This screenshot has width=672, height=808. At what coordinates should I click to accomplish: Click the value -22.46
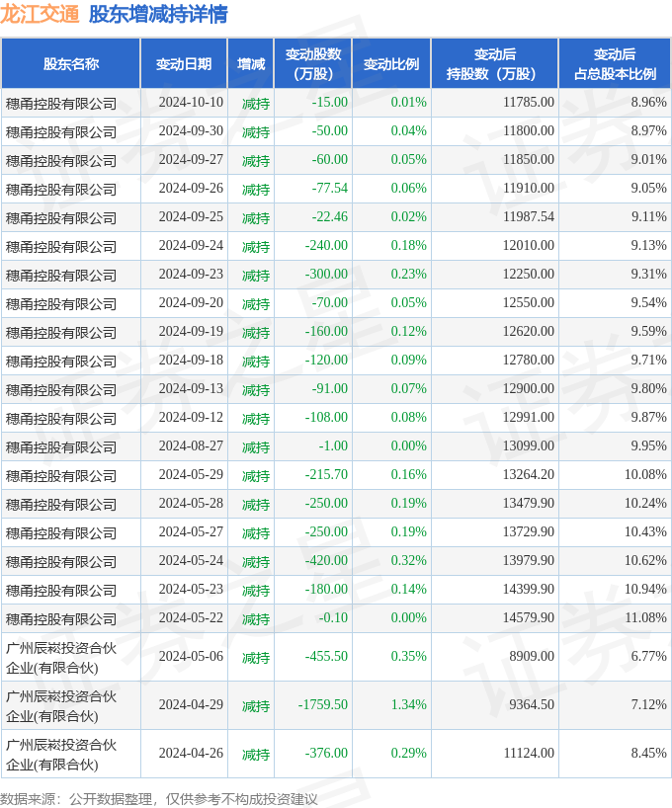click(x=329, y=216)
